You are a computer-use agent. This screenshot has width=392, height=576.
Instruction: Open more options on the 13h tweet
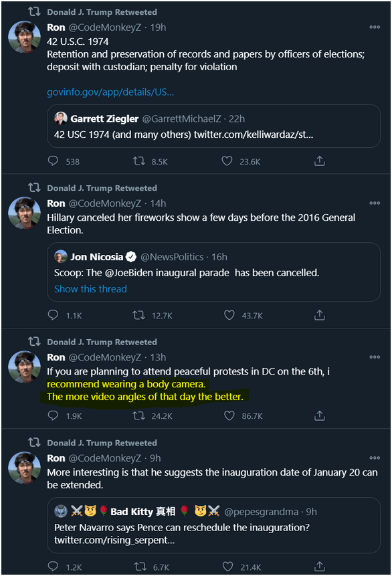tap(375, 357)
